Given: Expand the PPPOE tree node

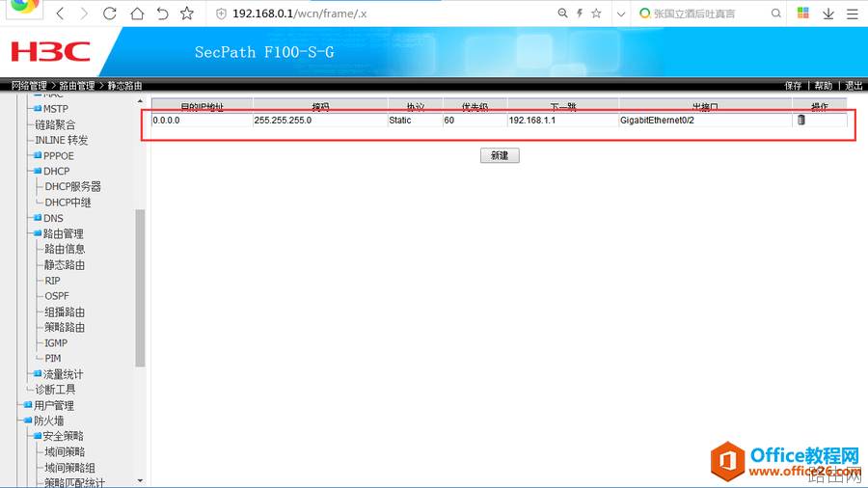Looking at the screenshot, I should click(x=38, y=155).
